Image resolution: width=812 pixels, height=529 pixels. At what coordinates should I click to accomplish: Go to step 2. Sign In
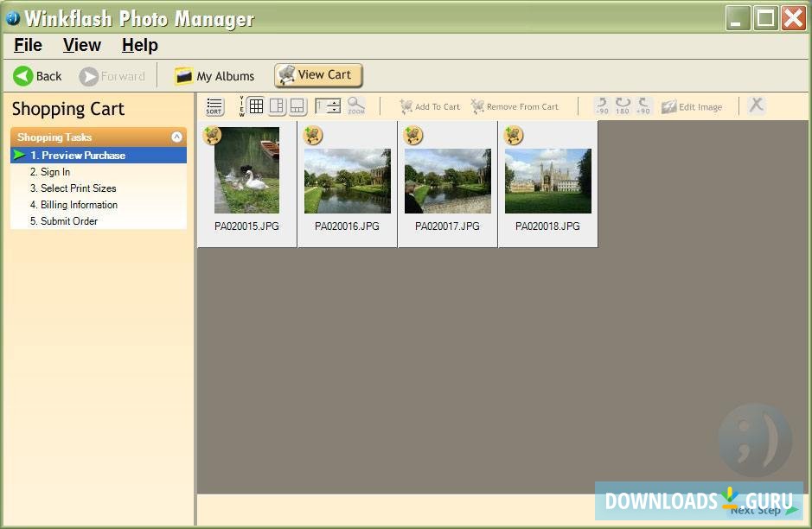coord(49,172)
